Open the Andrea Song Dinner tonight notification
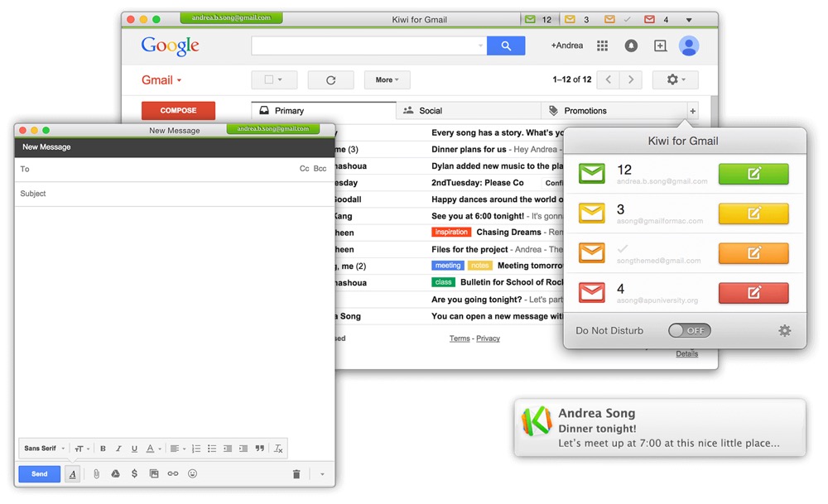The height and width of the screenshot is (504, 828). 660,428
